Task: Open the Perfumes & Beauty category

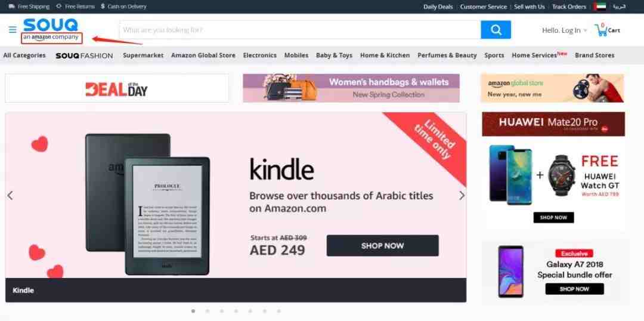Action: click(x=447, y=55)
